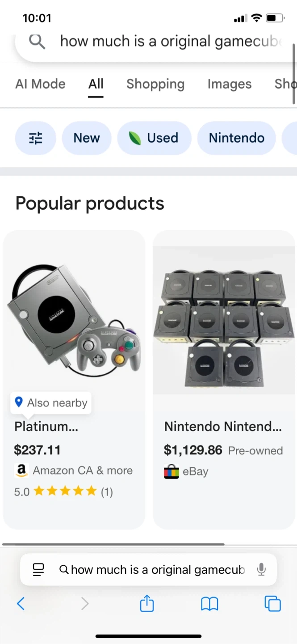Switch to AI Mode tab

coord(40,84)
